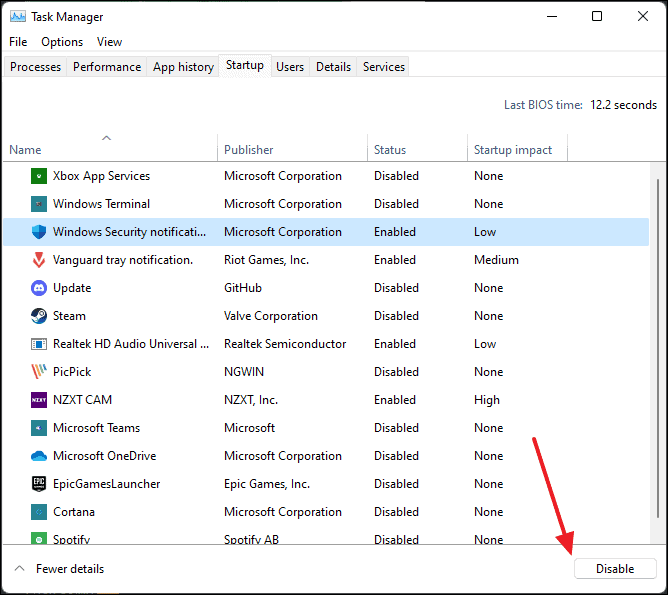The height and width of the screenshot is (595, 668).
Task: Click the EpicGamesLauncher icon
Action: 39,484
